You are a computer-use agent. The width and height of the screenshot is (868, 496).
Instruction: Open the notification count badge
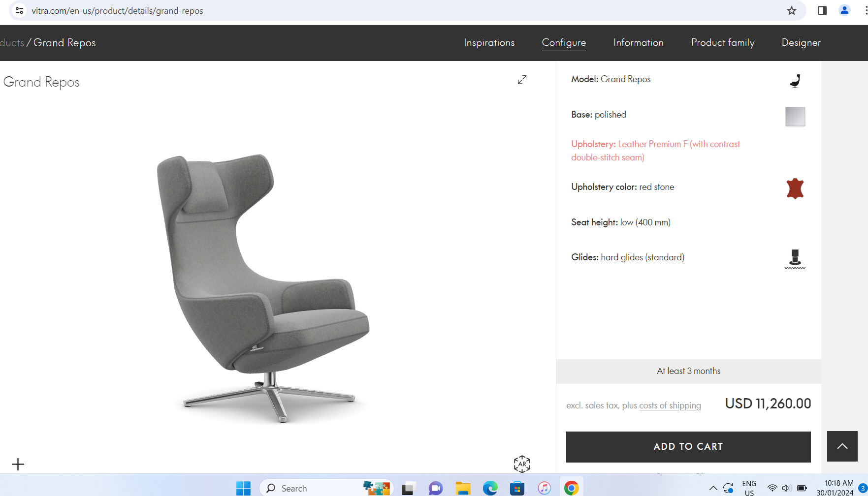pyautogui.click(x=863, y=489)
